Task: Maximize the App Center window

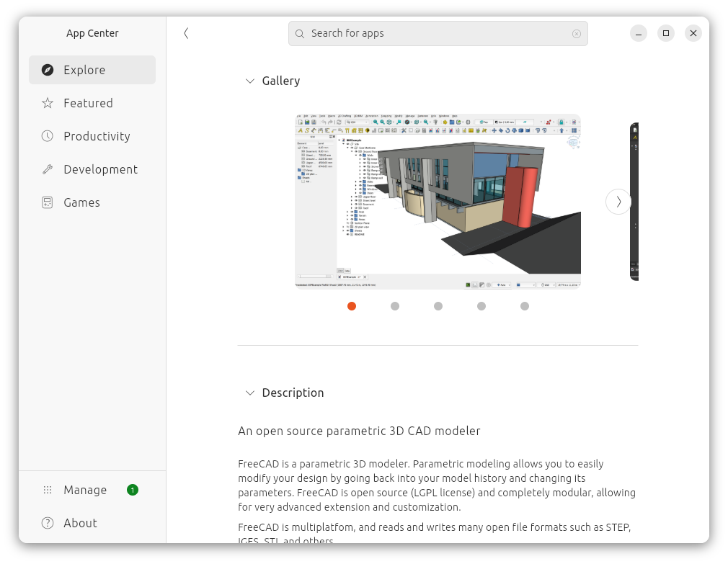Action: pos(666,33)
